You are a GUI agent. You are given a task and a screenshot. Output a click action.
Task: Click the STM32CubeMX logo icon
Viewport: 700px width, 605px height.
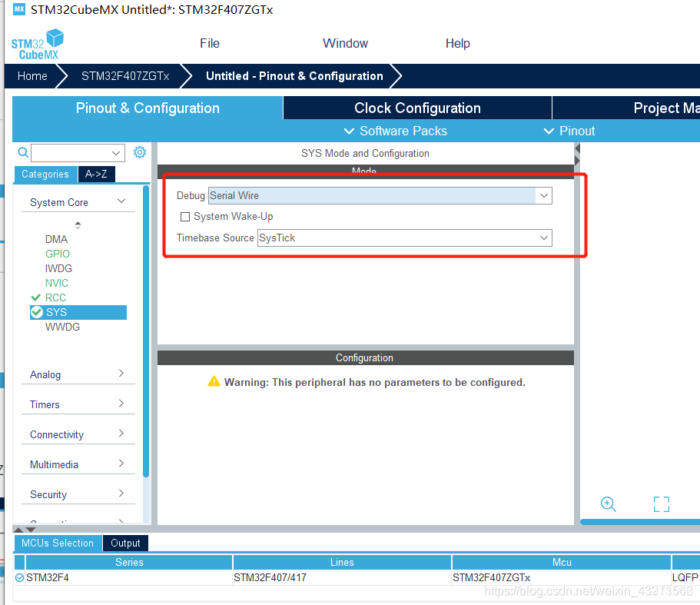pyautogui.click(x=38, y=45)
